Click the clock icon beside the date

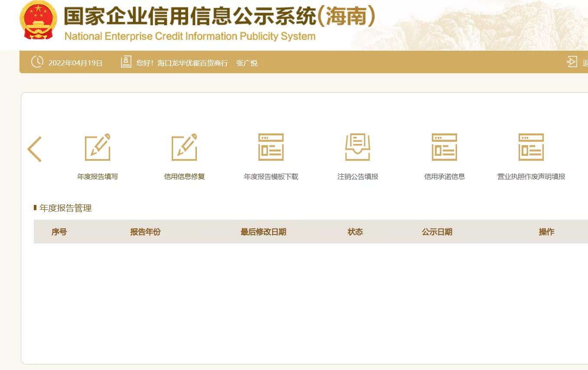pos(37,62)
